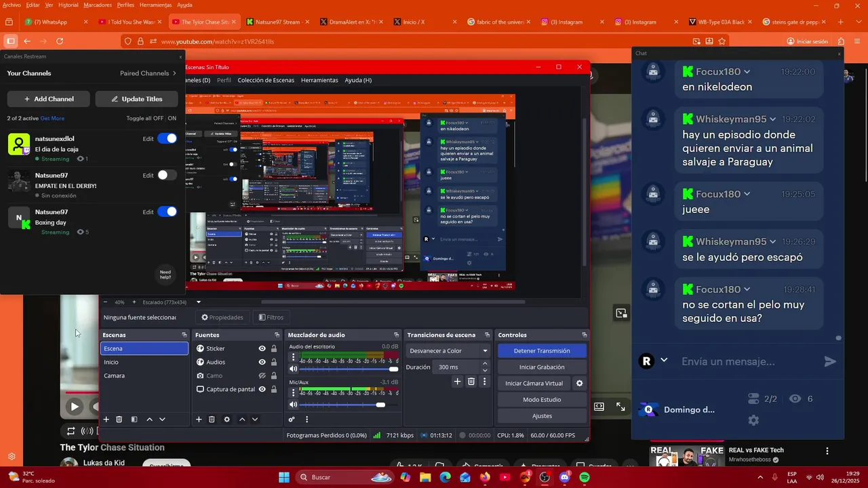Open Spotify from the taskbar
This screenshot has height=488, width=868.
coord(585,477)
